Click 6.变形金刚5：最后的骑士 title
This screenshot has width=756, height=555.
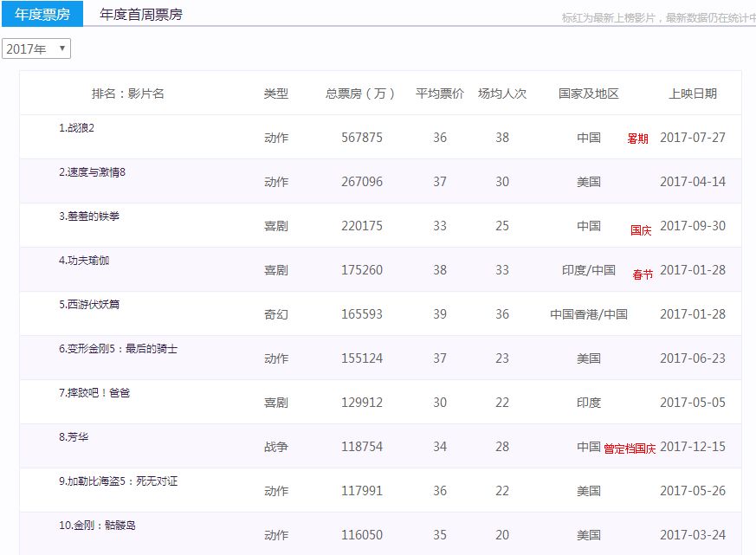118,349
